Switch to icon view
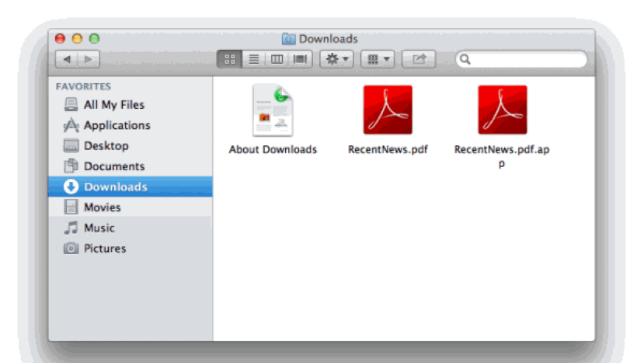 229,59
